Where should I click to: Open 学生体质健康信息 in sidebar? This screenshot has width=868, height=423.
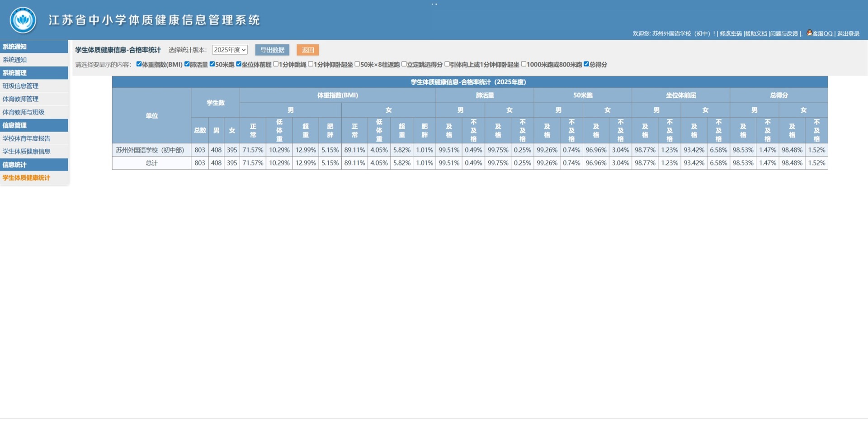pos(34,152)
